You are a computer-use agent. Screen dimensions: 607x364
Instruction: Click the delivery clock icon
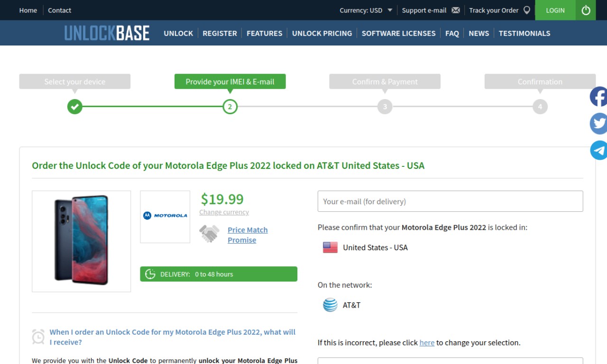click(150, 274)
